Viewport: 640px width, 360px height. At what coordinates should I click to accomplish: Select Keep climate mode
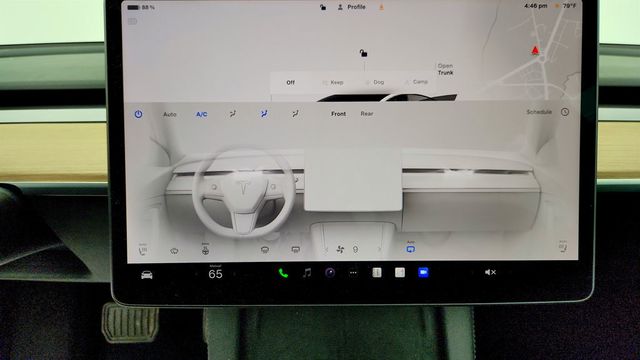click(x=333, y=82)
